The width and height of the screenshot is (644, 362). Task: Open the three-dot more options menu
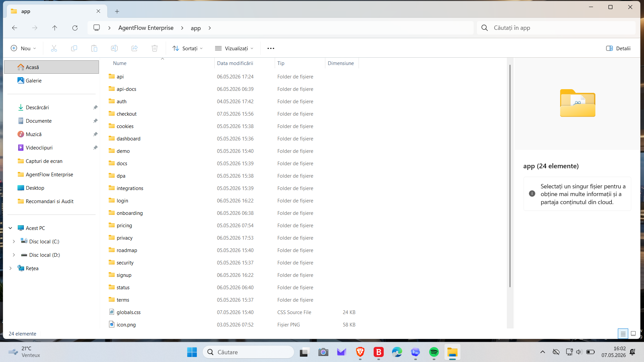tap(271, 48)
